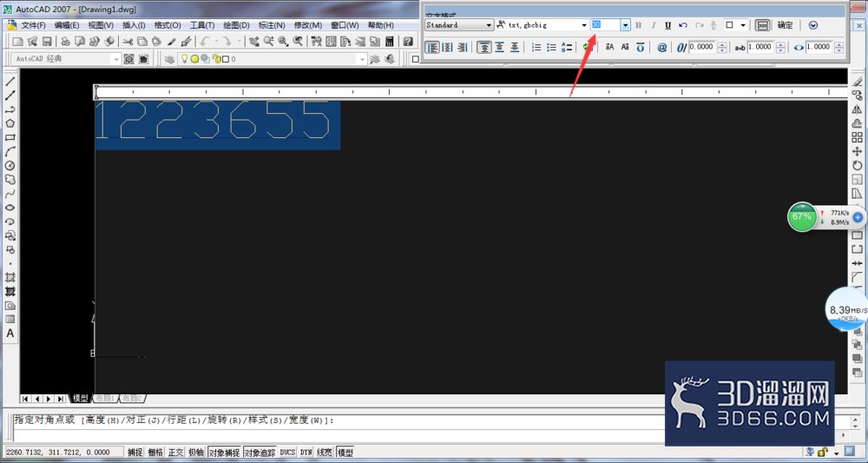Toggle top text alignment
Viewport: 868px width, 463px height.
point(483,48)
